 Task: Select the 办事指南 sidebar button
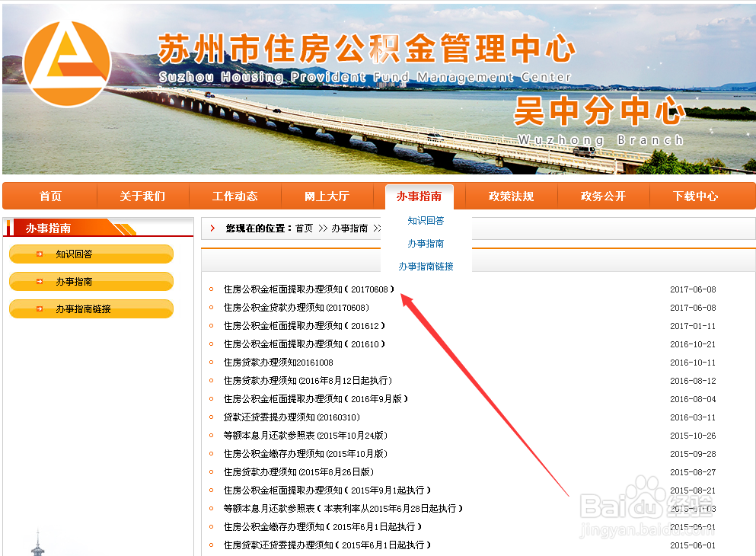pyautogui.click(x=91, y=282)
